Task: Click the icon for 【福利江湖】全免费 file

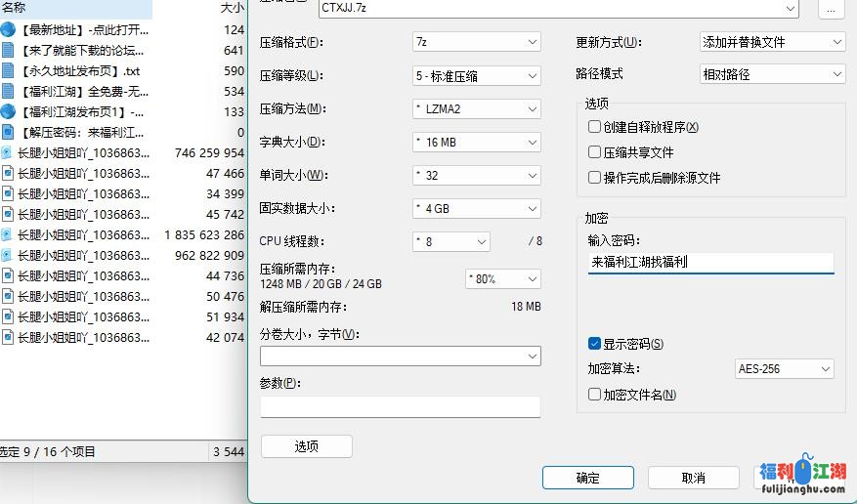Action: click(x=8, y=92)
